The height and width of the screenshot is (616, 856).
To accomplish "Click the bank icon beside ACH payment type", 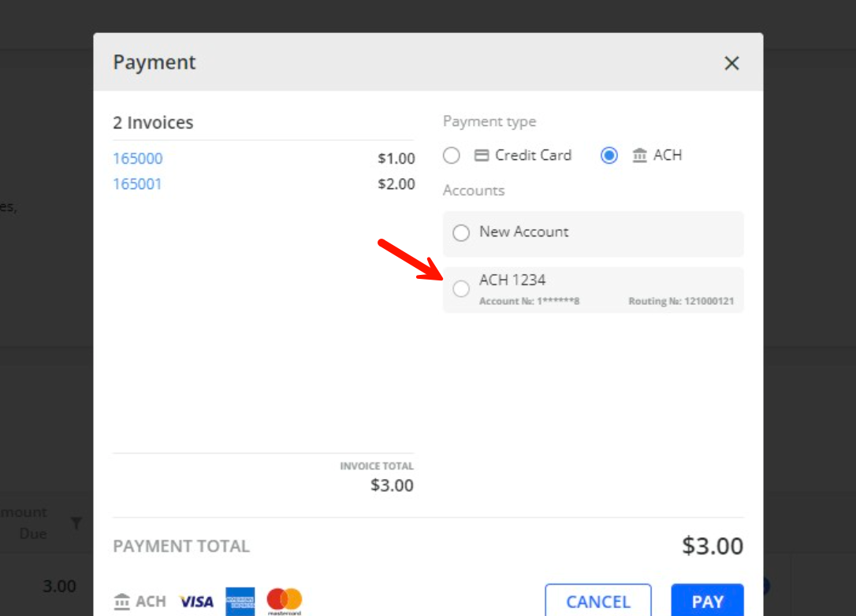I will coord(639,155).
